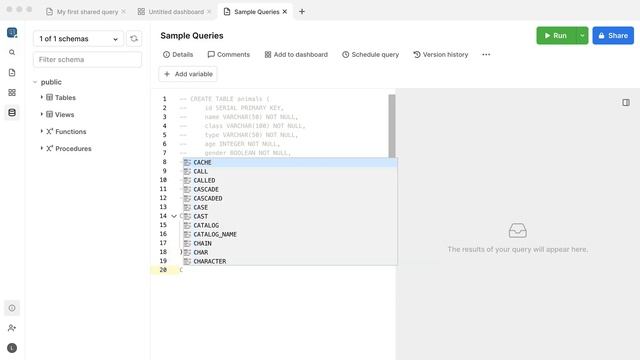The height and width of the screenshot is (360, 640).
Task: Click line number 1 in editor
Action: (x=164, y=99)
